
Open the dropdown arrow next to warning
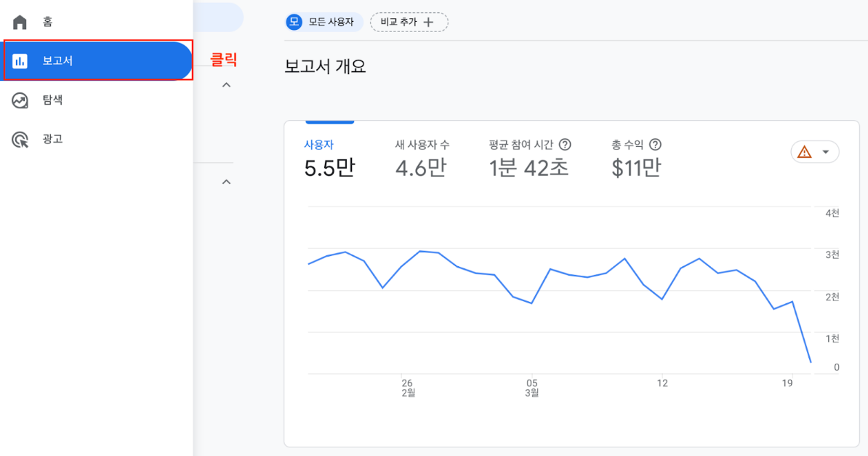click(825, 153)
